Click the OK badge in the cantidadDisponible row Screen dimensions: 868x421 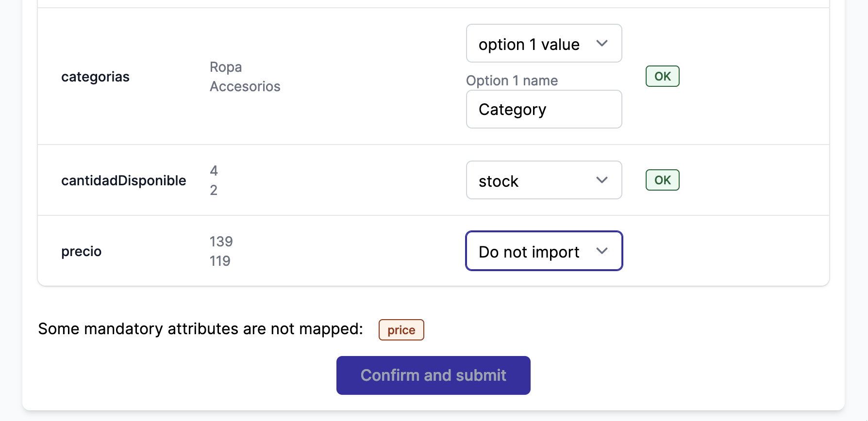click(662, 180)
